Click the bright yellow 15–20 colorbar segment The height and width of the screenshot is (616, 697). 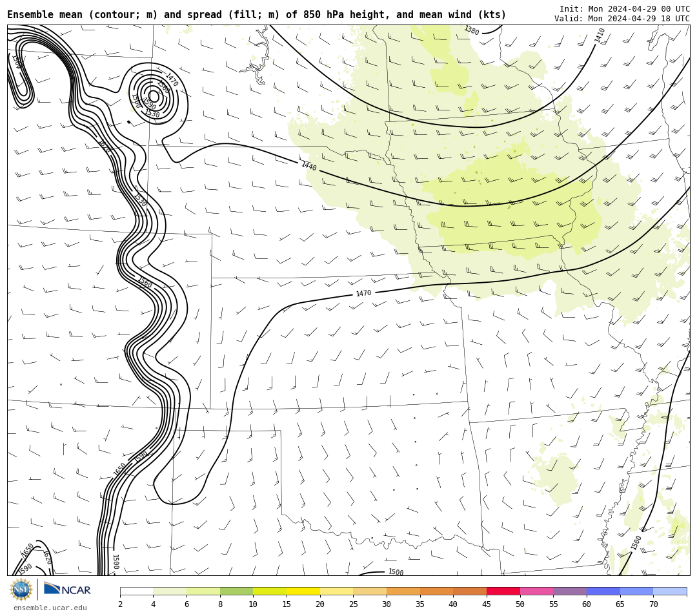pyautogui.click(x=303, y=591)
